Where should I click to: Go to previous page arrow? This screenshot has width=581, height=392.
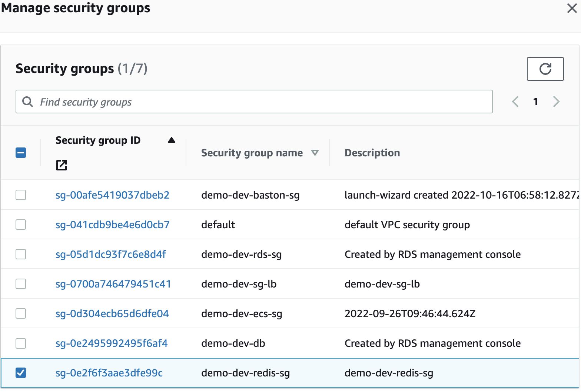[x=515, y=102]
